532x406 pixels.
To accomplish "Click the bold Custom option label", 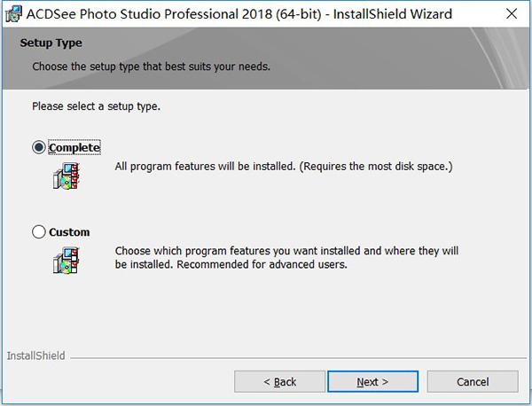I will point(69,232).
